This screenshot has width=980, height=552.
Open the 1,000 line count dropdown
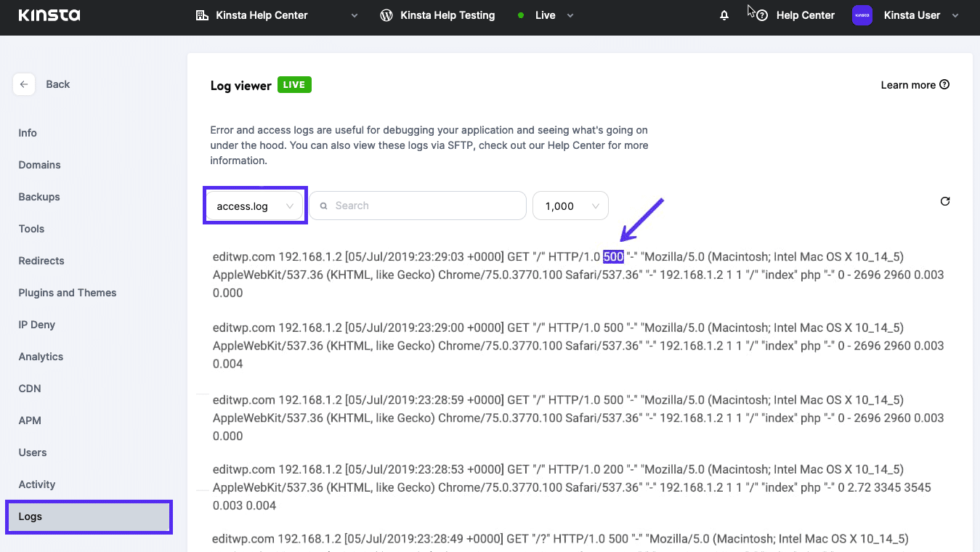(570, 206)
